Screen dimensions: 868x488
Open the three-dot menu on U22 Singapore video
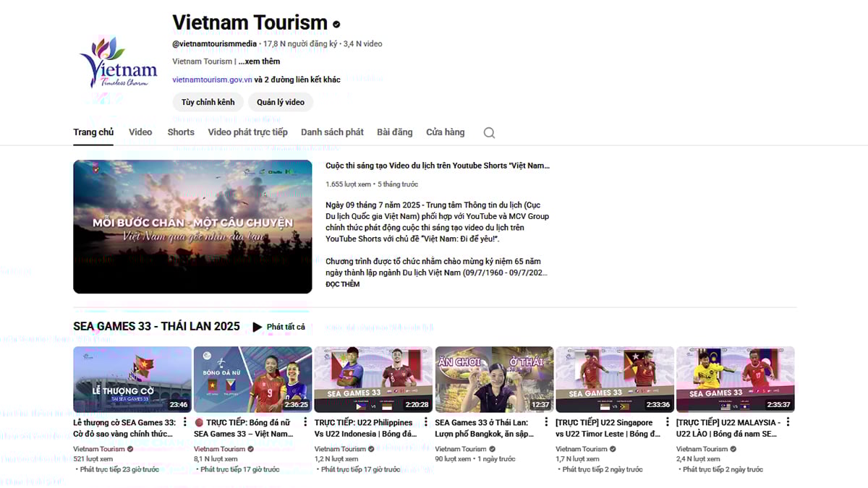[666, 422]
